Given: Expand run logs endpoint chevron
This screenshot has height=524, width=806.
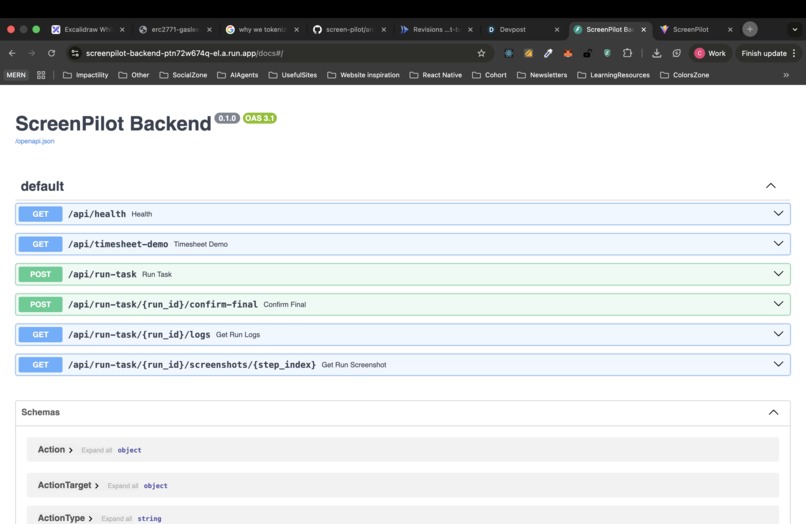Looking at the screenshot, I should click(x=778, y=334).
